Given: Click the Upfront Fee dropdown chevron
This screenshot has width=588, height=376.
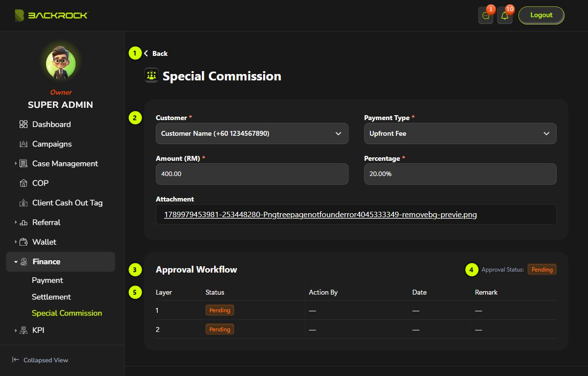Looking at the screenshot, I should click(x=546, y=133).
